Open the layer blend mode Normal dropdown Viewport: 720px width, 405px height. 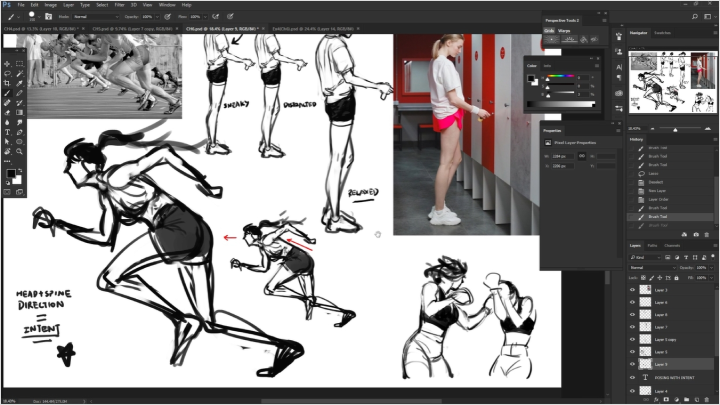coord(652,267)
